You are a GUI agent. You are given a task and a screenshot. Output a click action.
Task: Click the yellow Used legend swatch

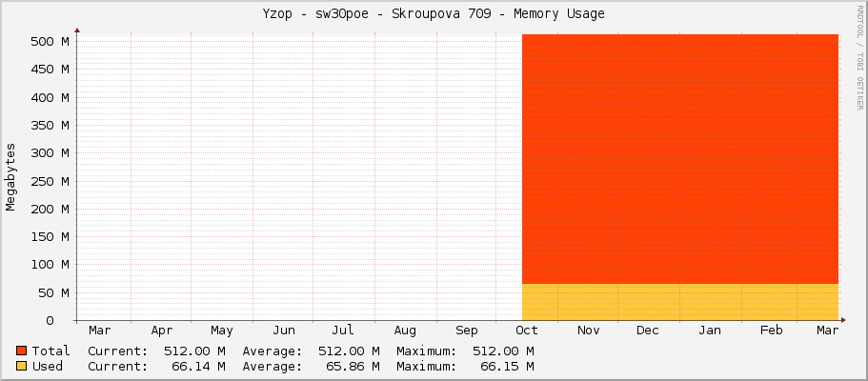pos(22,366)
